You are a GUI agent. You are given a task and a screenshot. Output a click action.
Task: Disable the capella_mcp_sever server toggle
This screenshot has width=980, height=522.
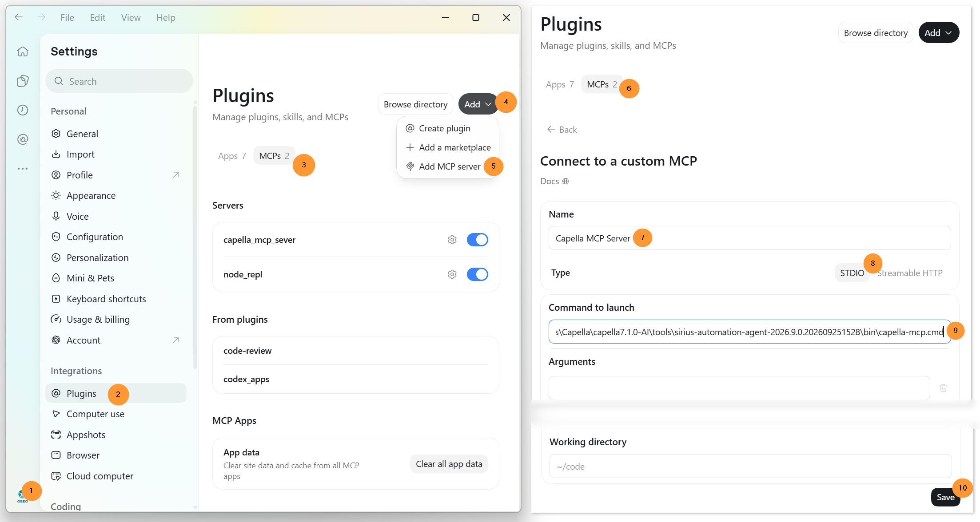click(x=478, y=240)
